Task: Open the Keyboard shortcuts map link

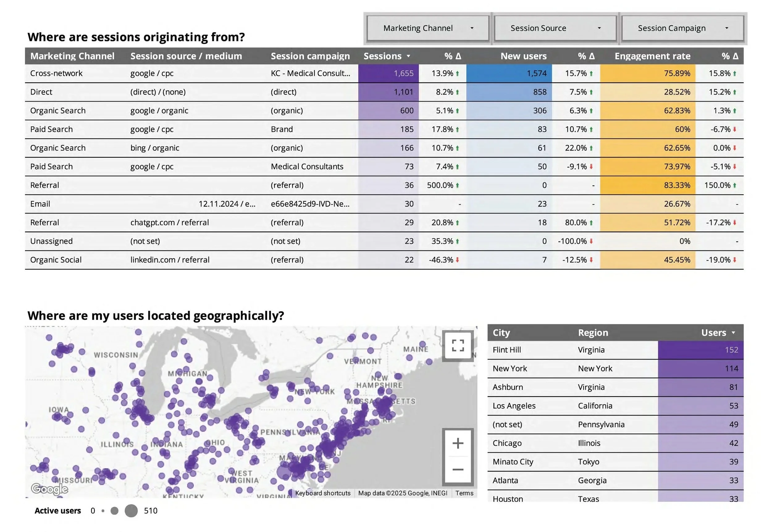Action: click(323, 493)
